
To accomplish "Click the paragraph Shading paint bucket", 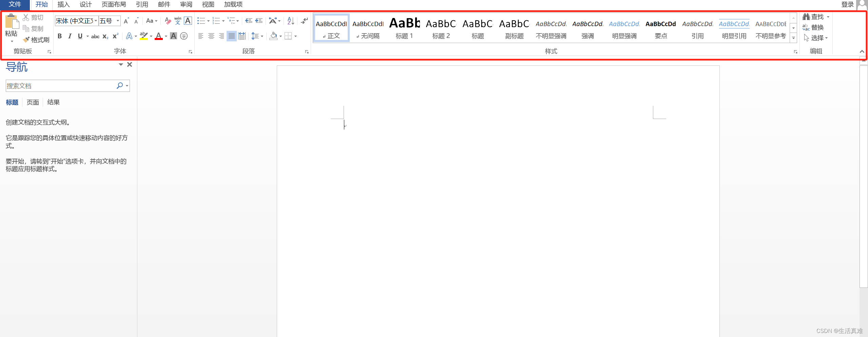I will [x=273, y=36].
